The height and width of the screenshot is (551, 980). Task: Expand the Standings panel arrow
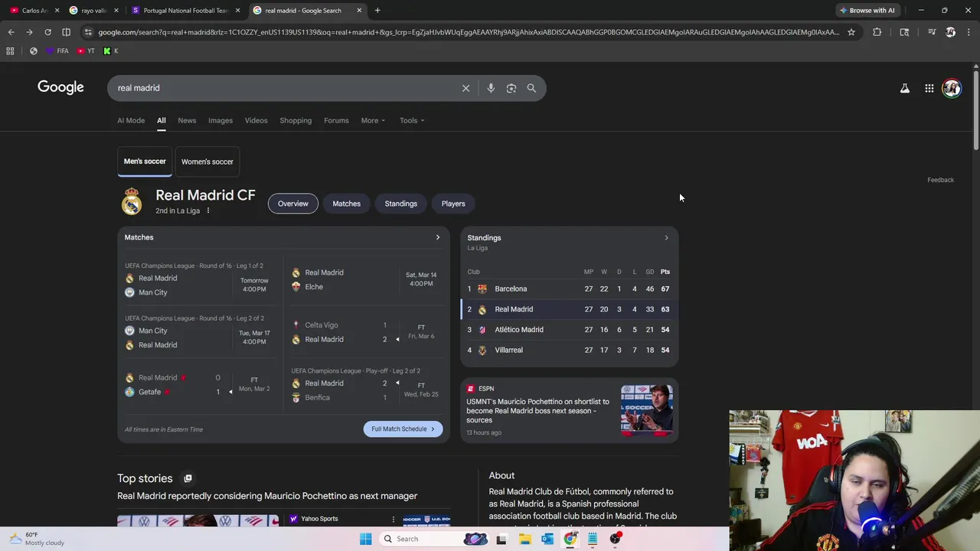click(x=666, y=238)
